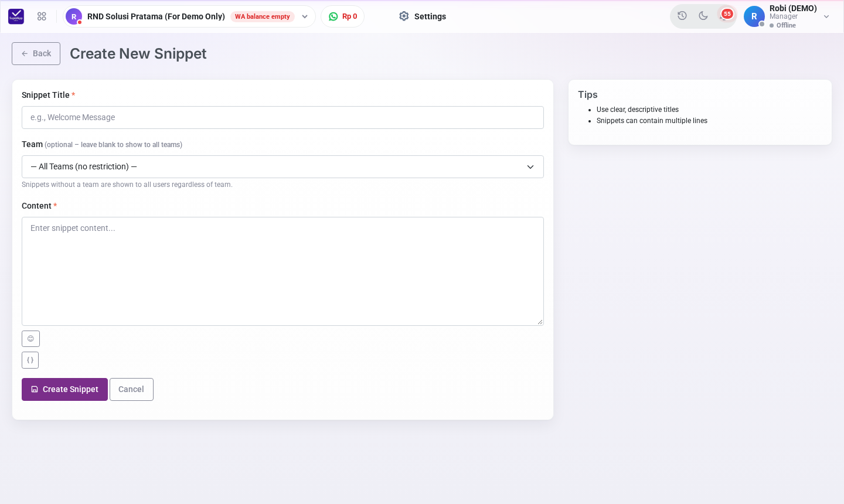844x504 pixels.
Task: Click the Tips heading
Action: (x=588, y=94)
